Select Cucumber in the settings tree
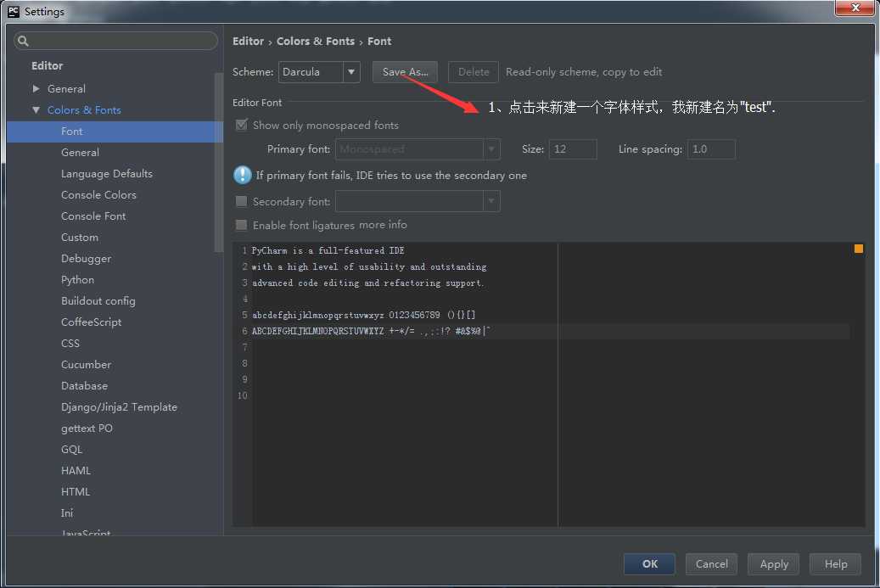Viewport: 880px width, 588px height. [86, 365]
